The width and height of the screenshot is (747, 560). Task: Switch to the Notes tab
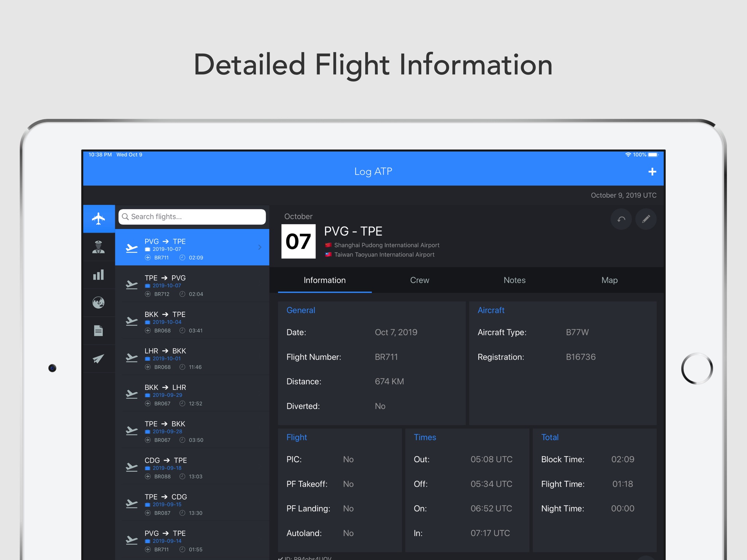[514, 280]
